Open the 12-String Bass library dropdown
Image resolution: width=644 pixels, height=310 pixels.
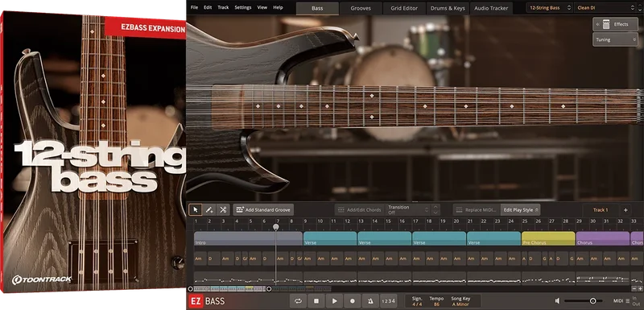tap(549, 7)
